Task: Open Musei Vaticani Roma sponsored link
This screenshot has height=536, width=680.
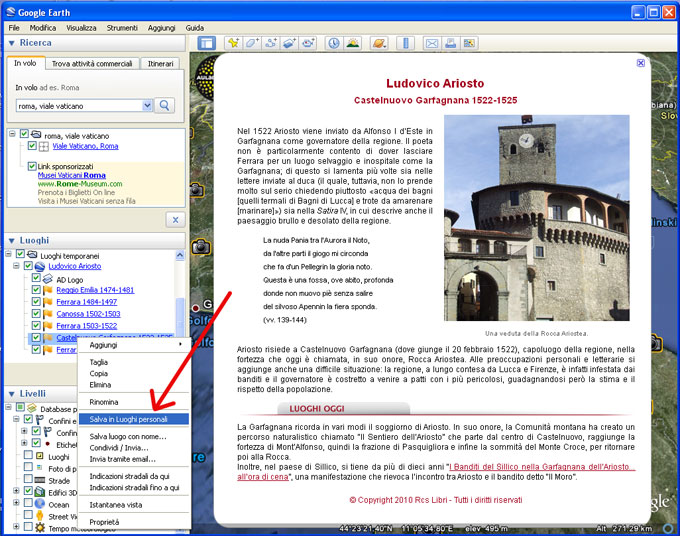Action: click(72, 175)
